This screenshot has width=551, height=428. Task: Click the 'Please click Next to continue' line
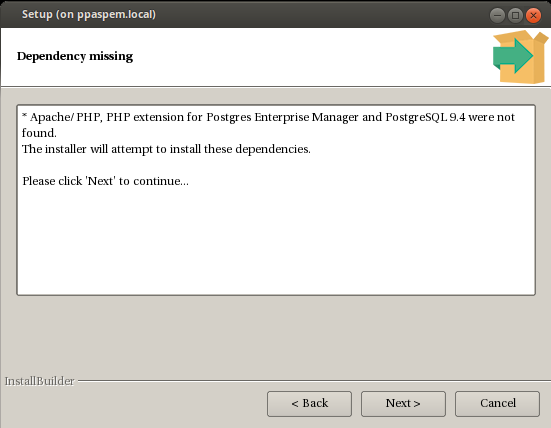[105, 181]
